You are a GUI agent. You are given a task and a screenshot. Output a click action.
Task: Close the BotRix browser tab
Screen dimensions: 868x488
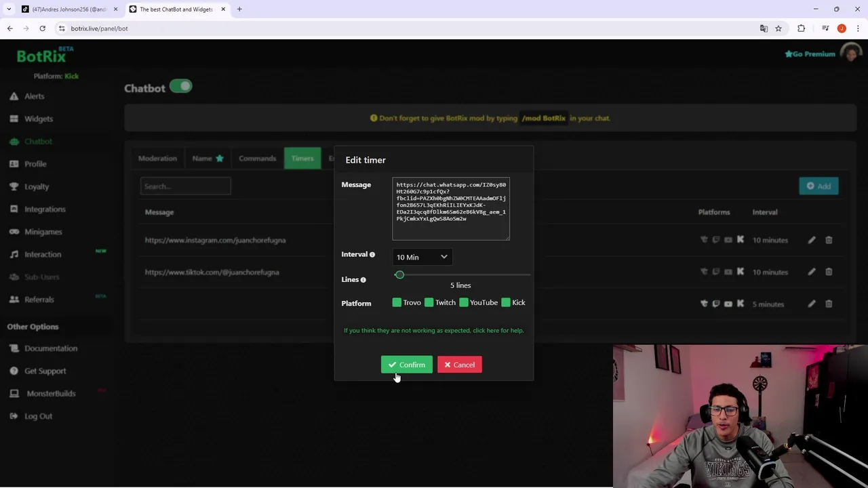(x=223, y=9)
